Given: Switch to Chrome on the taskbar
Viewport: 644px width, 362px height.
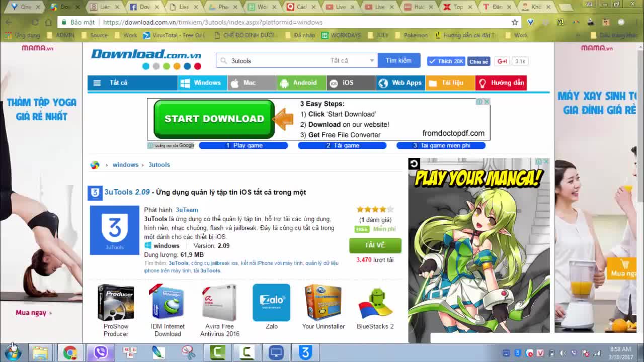Looking at the screenshot, I should coord(70,352).
